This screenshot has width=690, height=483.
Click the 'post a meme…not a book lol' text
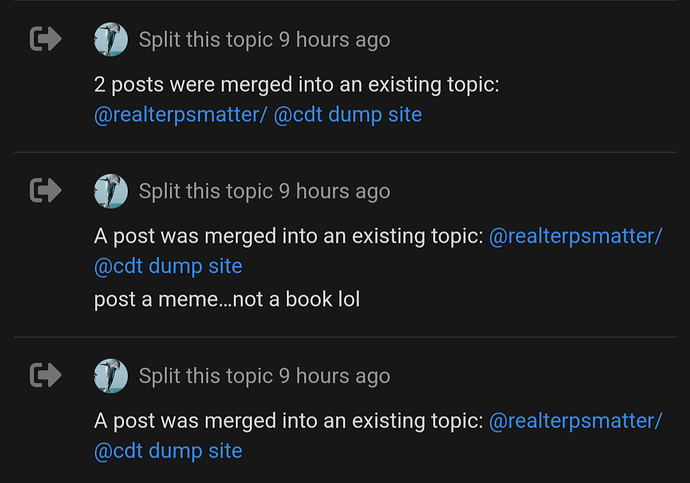[x=226, y=298]
